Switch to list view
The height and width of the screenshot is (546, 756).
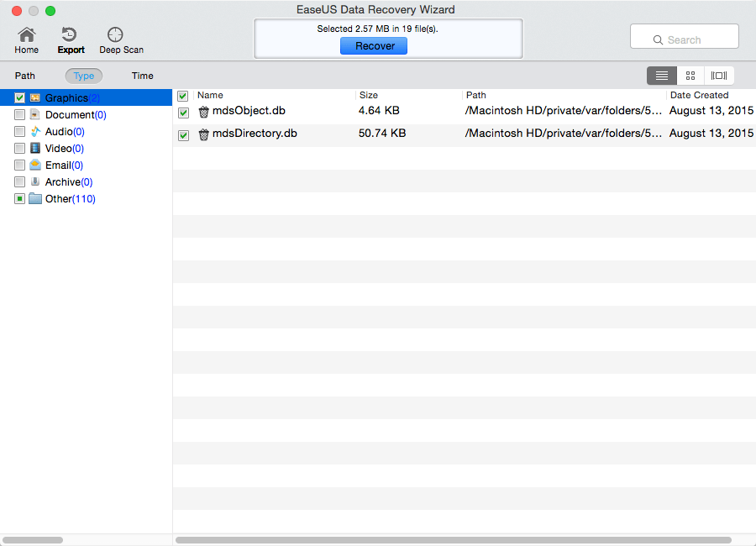coord(662,76)
